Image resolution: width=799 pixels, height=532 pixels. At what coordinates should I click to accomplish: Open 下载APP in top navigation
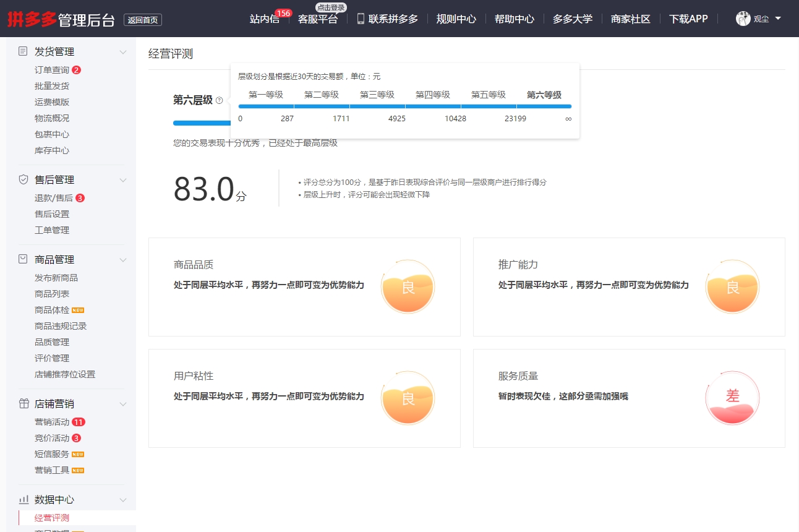tap(688, 19)
